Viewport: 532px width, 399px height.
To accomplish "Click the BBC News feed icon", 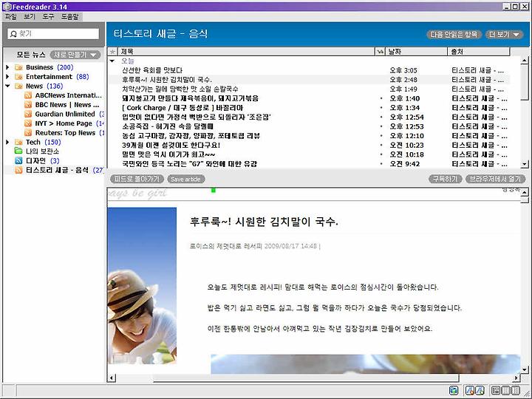I will coord(28,104).
